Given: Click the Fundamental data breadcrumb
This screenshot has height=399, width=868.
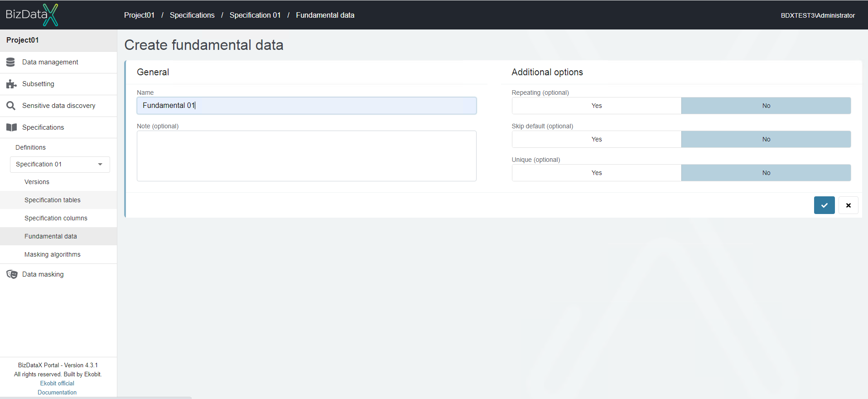Looking at the screenshot, I should [325, 15].
